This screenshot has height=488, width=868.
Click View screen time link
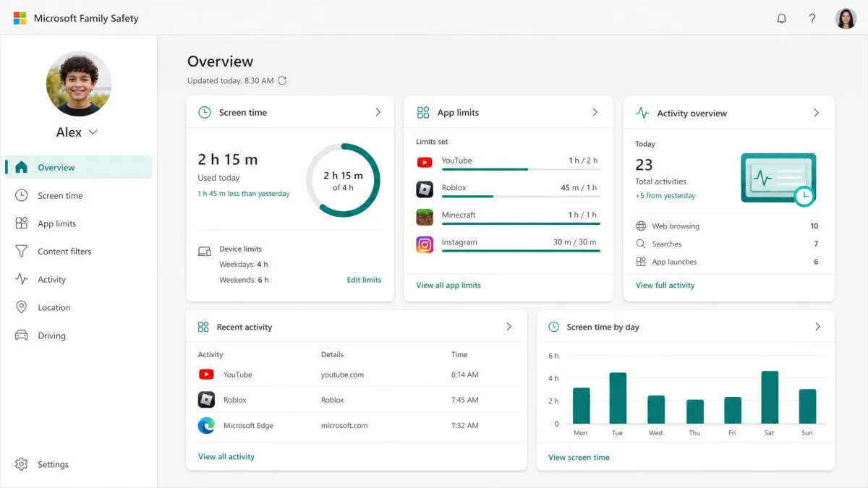(579, 457)
